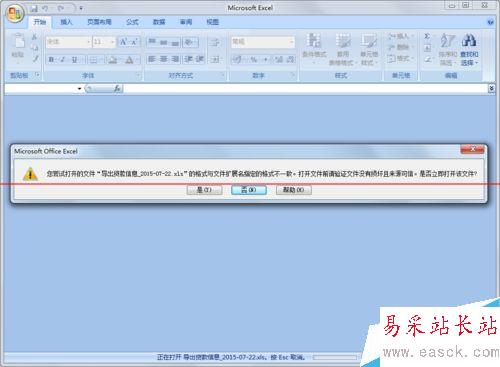Open the font name dropdown
Image resolution: width=500 pixels, height=367 pixels.
tap(88, 42)
